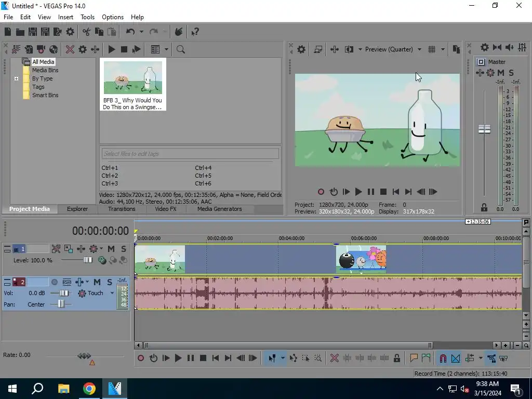Copy preview snapshot to clipboard icon
This screenshot has height=399, width=532.
point(456,49)
